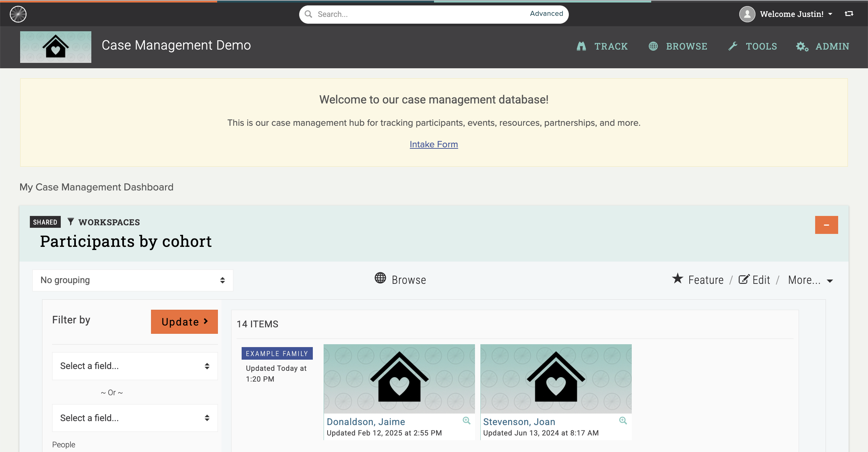Collapse the Participants by cohort panel
The height and width of the screenshot is (452, 868).
click(826, 225)
